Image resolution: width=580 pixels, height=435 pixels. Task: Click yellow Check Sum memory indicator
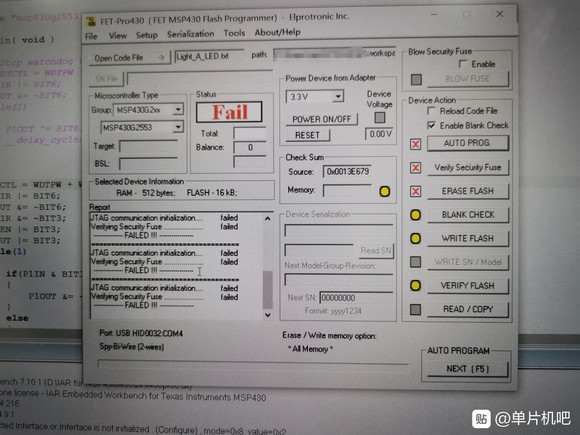385,191
